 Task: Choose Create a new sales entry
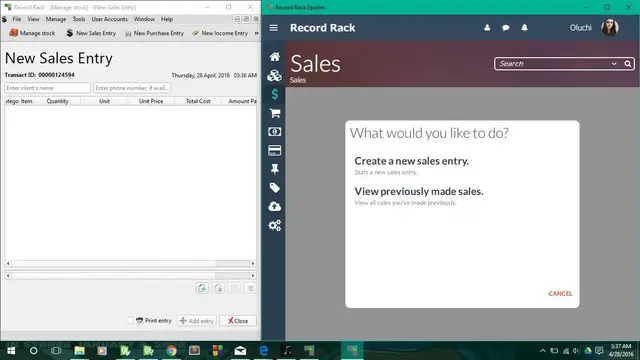coord(411,161)
